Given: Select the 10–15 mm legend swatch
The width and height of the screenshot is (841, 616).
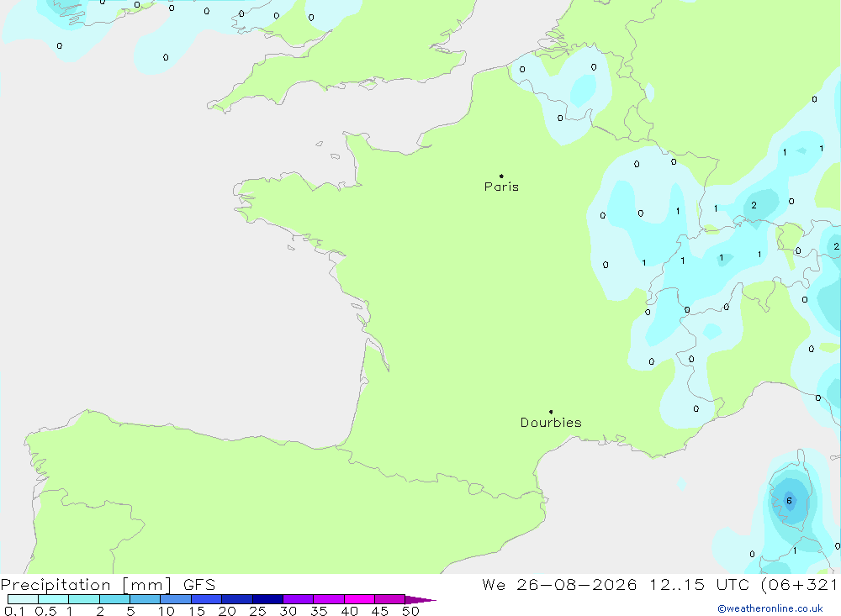Looking at the screenshot, I should (x=176, y=599).
